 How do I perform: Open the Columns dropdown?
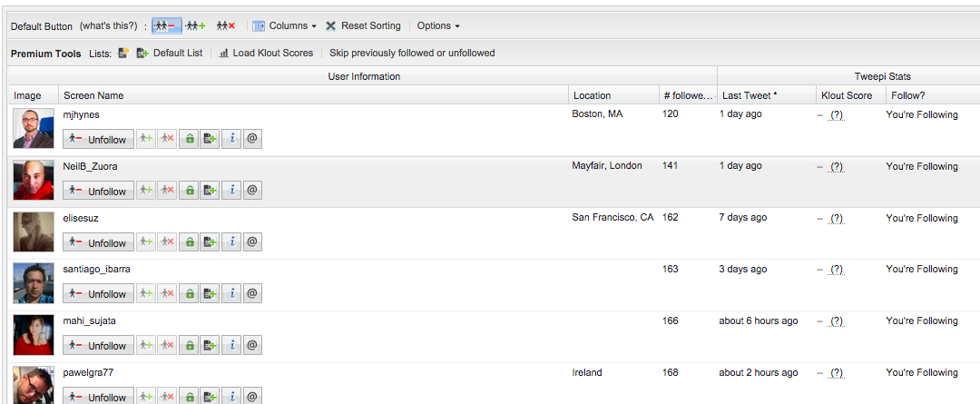click(284, 26)
